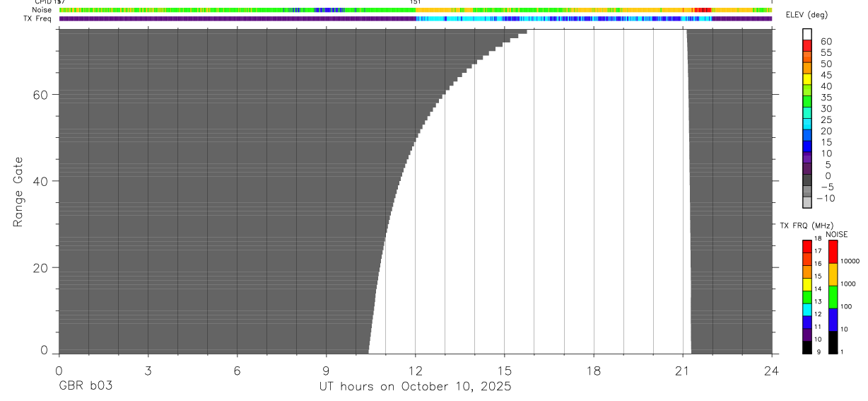Click the 25 label on ELEV scale

pos(826,120)
